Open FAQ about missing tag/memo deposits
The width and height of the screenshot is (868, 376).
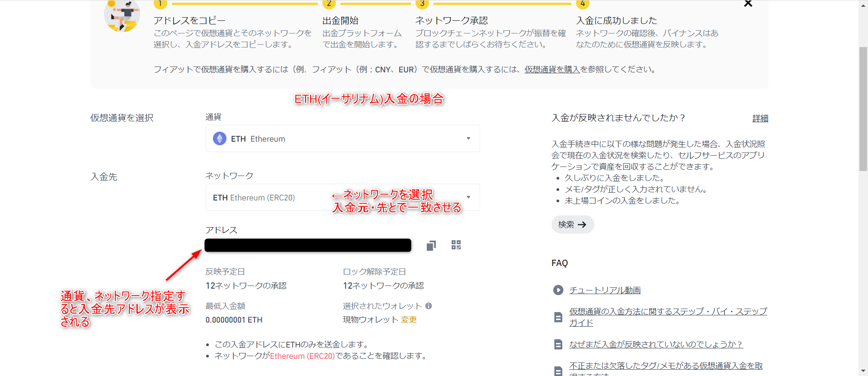665,366
